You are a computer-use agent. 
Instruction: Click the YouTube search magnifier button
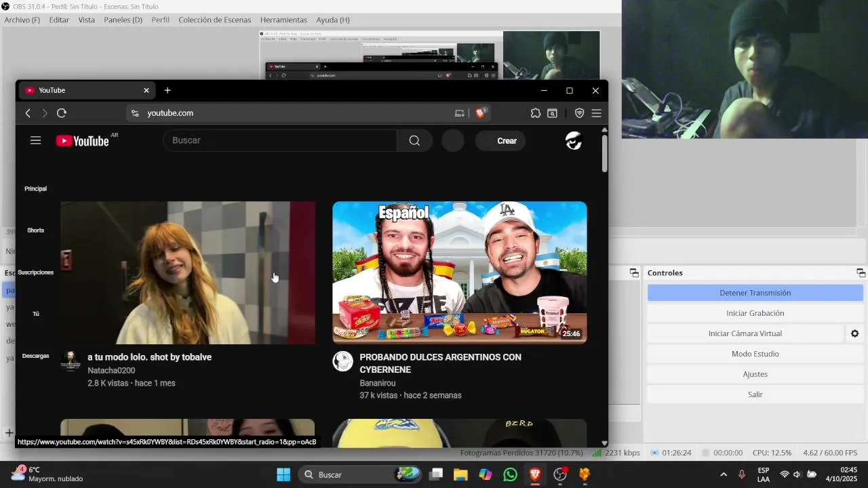click(414, 140)
